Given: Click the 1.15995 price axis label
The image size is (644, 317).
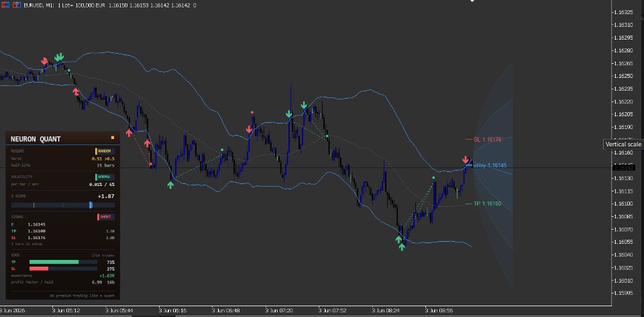Looking at the screenshot, I should click(x=623, y=293).
